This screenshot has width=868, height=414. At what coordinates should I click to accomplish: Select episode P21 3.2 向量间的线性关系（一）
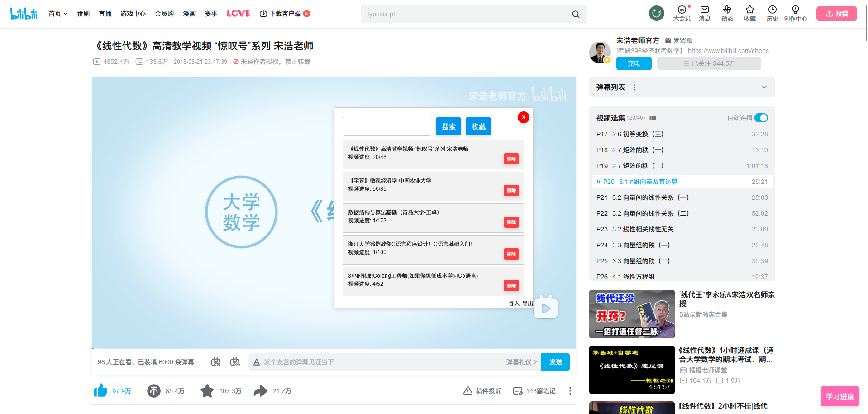pos(682,197)
